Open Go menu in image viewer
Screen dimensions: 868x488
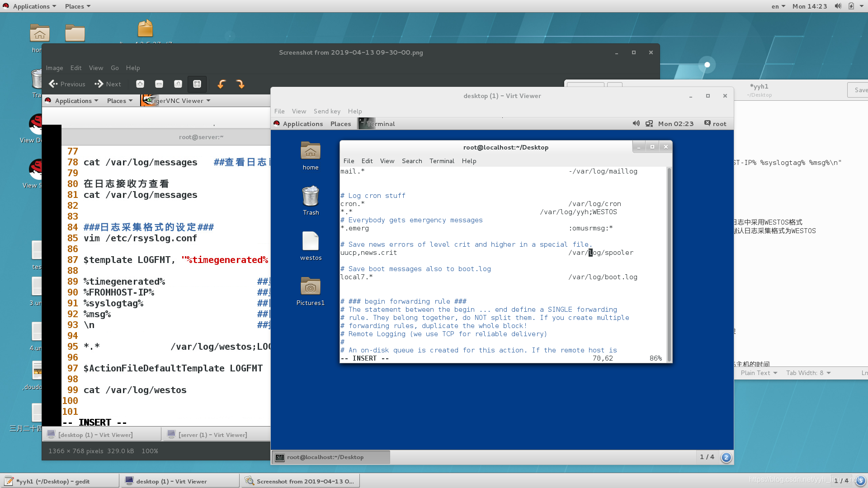[x=115, y=68]
